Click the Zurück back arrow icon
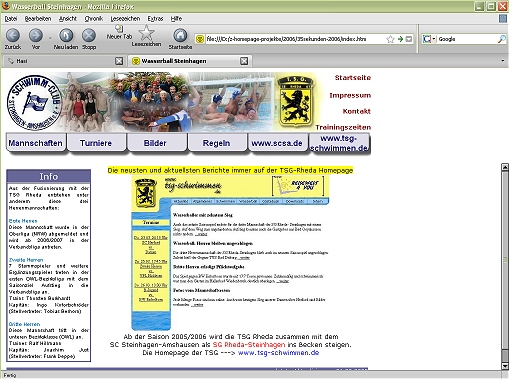This screenshot has width=509, height=379. pos(13,35)
